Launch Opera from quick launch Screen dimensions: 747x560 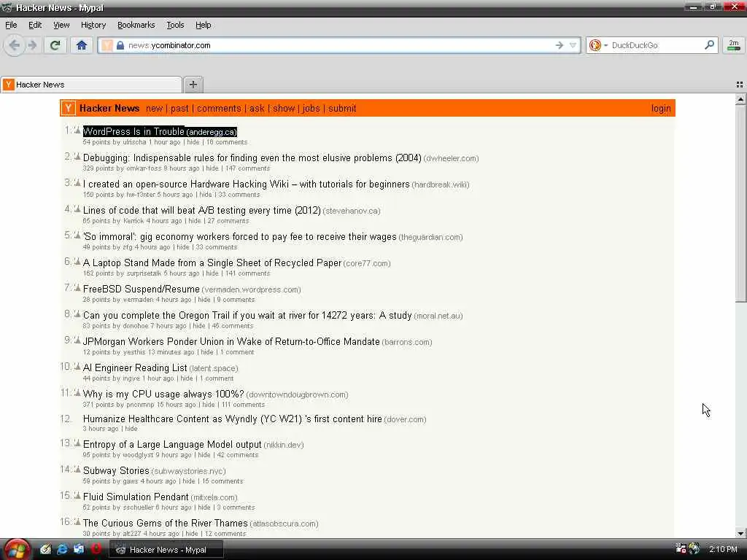click(96, 549)
